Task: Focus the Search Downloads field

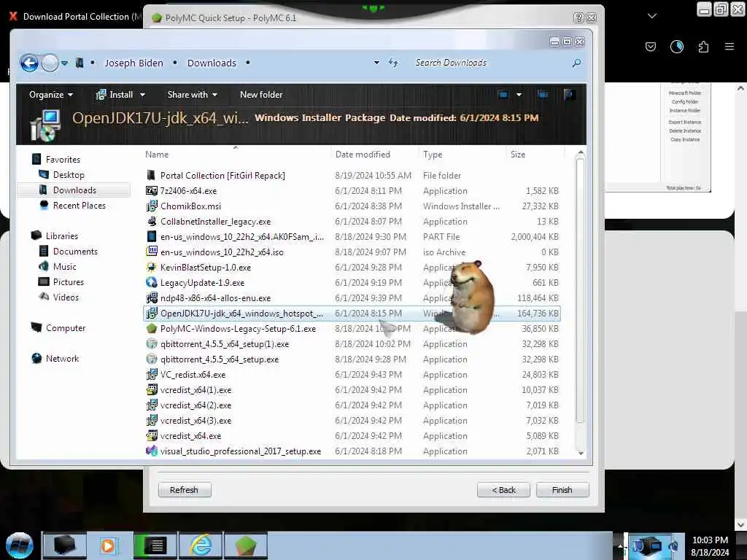Action: click(x=491, y=63)
